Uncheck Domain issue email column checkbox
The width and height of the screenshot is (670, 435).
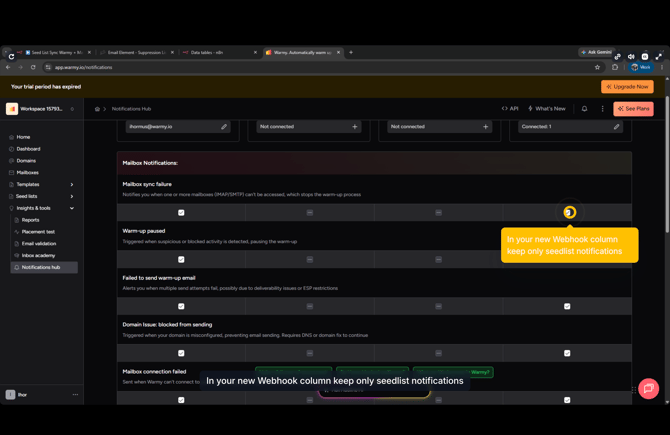coord(181,353)
